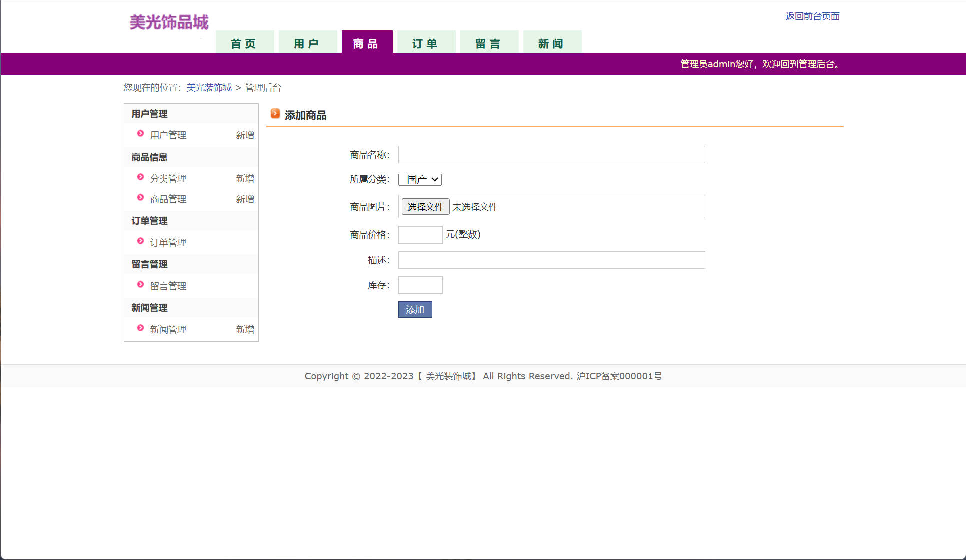Open the 所属分类 category dropdown
The image size is (966, 560).
420,179
